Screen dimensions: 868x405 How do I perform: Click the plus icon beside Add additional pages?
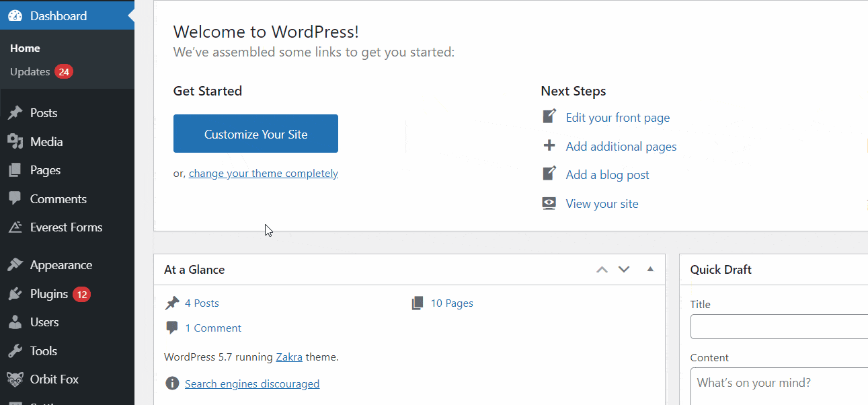click(549, 145)
